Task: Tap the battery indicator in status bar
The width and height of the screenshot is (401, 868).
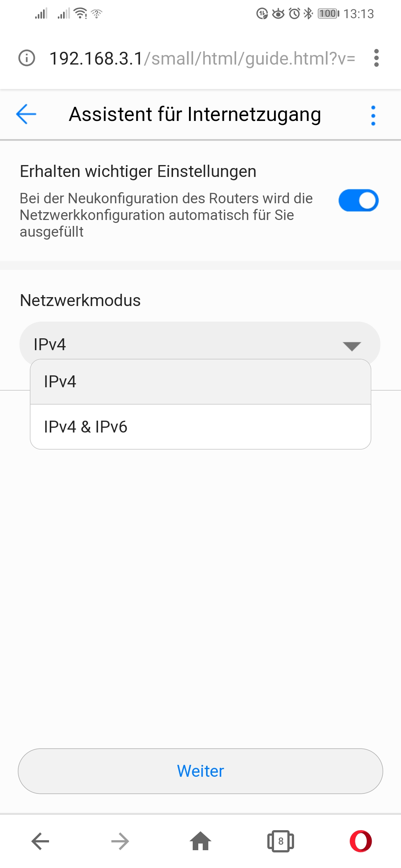Action: click(x=328, y=14)
